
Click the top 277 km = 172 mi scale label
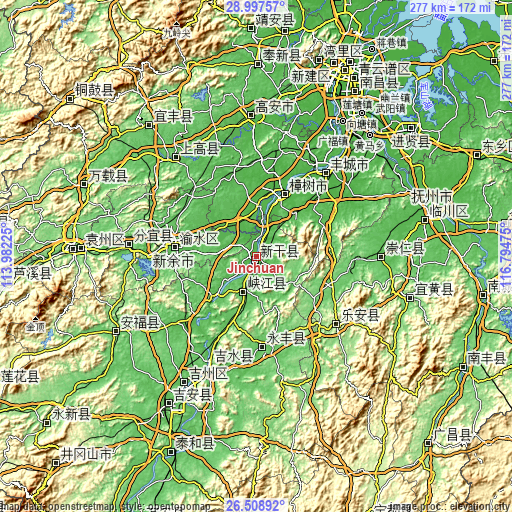pyautogui.click(x=451, y=7)
